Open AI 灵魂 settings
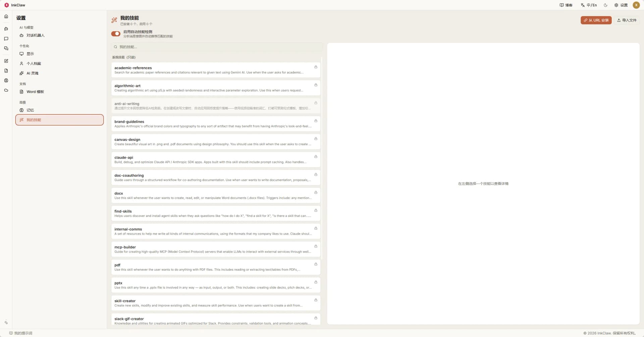Screen dimensions: 644x337 (59, 73)
